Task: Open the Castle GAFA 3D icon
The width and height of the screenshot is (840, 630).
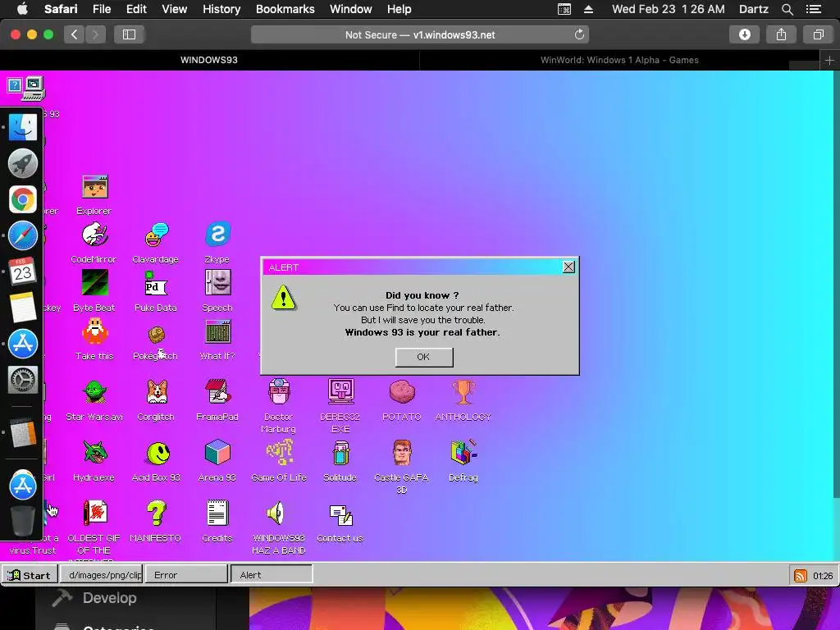Action: [402, 453]
